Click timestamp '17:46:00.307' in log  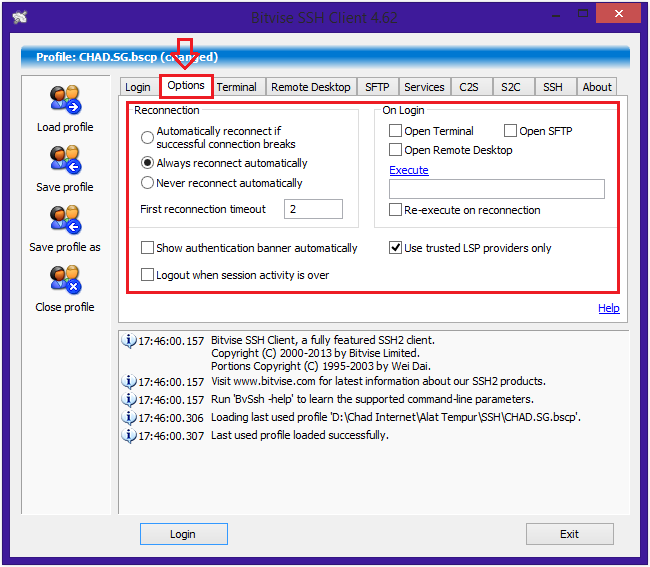[x=171, y=436]
